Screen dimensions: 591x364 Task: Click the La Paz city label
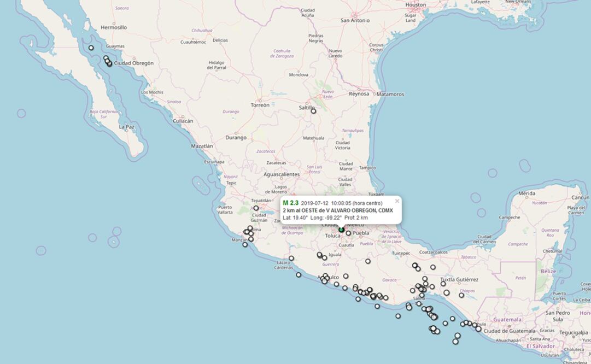point(126,127)
